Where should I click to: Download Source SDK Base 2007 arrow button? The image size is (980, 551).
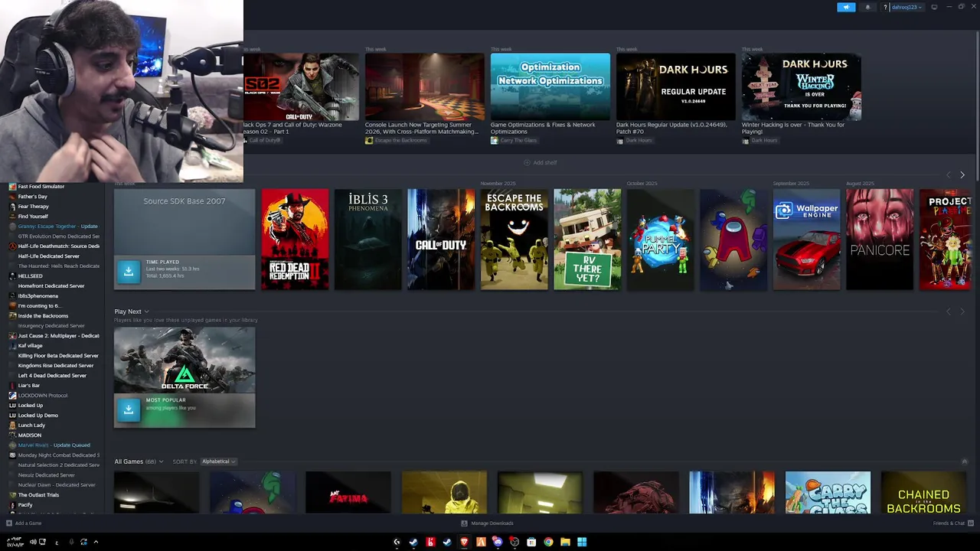coord(129,270)
